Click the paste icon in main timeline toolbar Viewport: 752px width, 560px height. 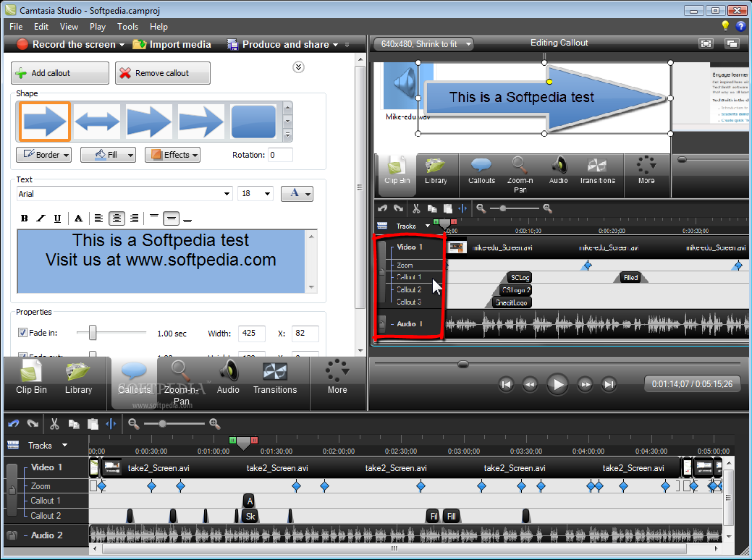tap(93, 424)
